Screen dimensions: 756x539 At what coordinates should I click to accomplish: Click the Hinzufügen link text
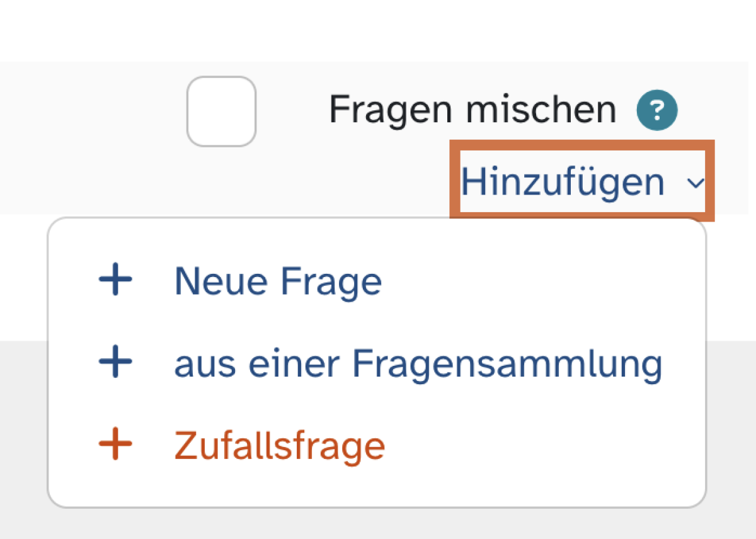click(563, 183)
